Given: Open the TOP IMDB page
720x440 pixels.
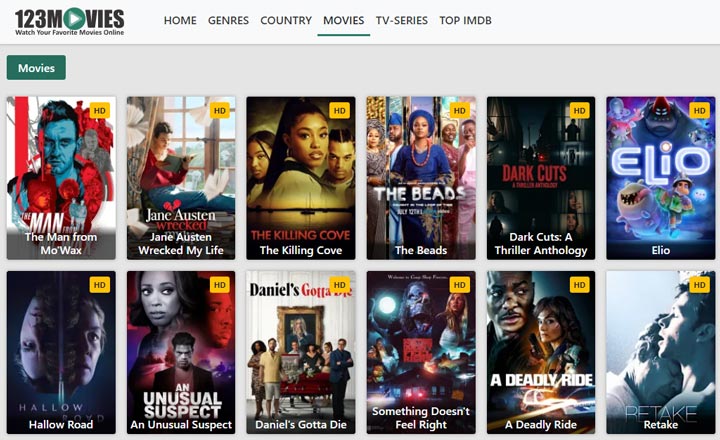Looking at the screenshot, I should [466, 21].
